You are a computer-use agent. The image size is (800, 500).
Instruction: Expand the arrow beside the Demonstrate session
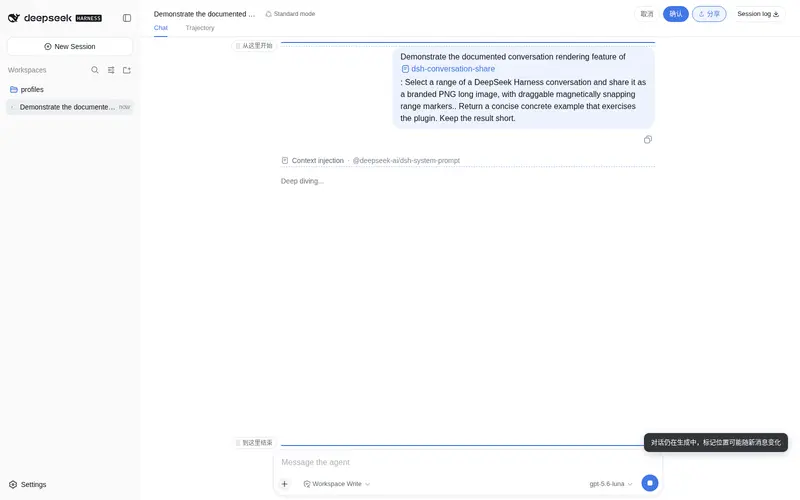(12, 107)
